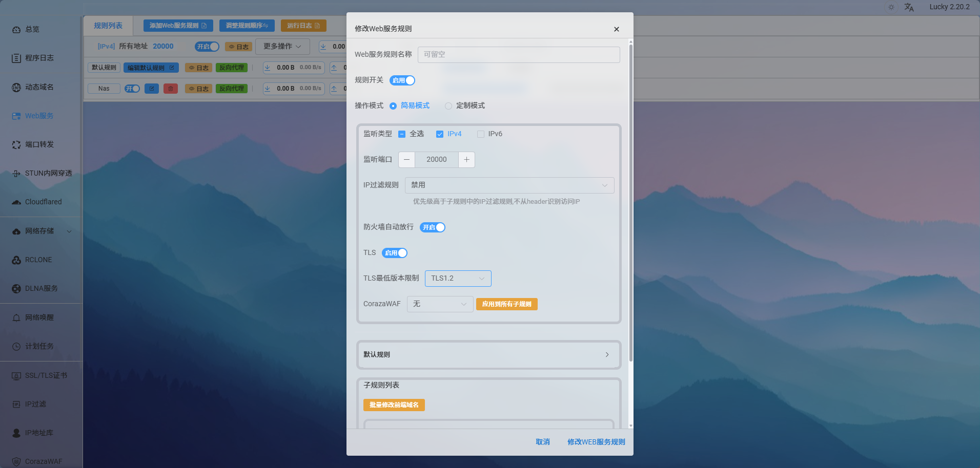Screen dimensions: 980x468
Task: Click the 应用到所有子规则 button
Action: click(506, 304)
